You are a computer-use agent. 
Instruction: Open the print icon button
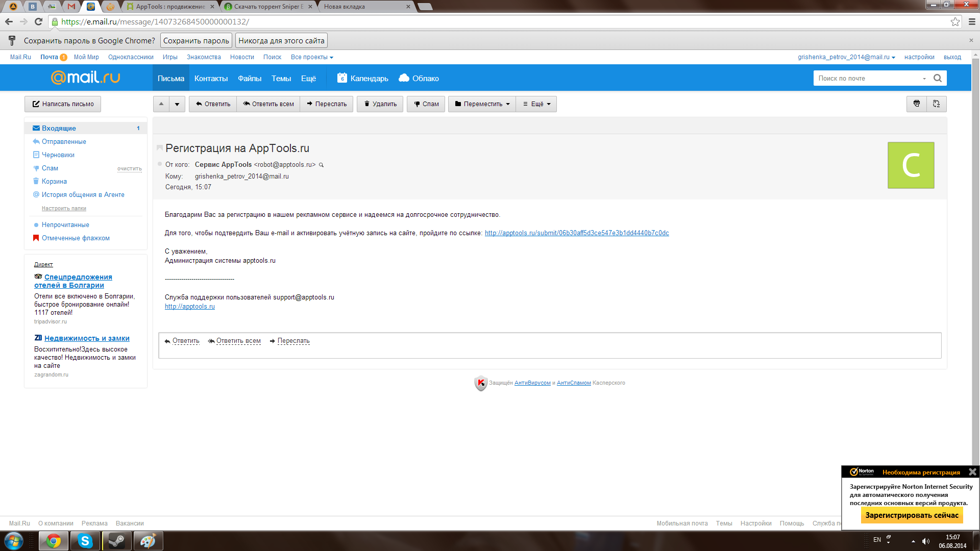click(917, 104)
